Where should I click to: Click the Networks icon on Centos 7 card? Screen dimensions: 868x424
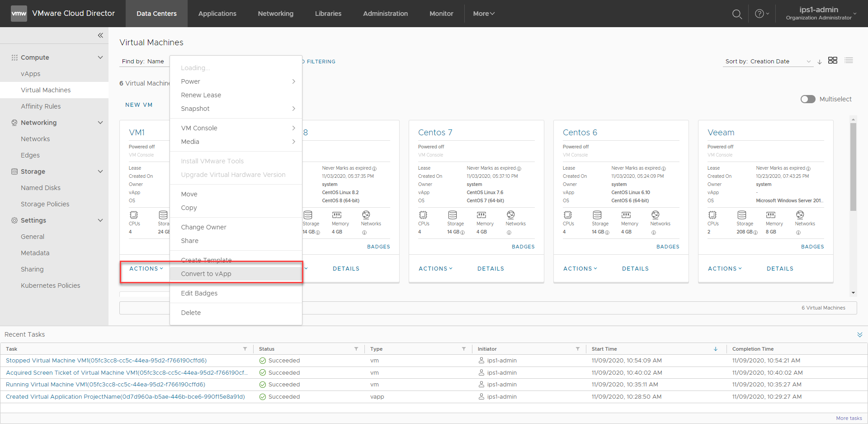[510, 214]
